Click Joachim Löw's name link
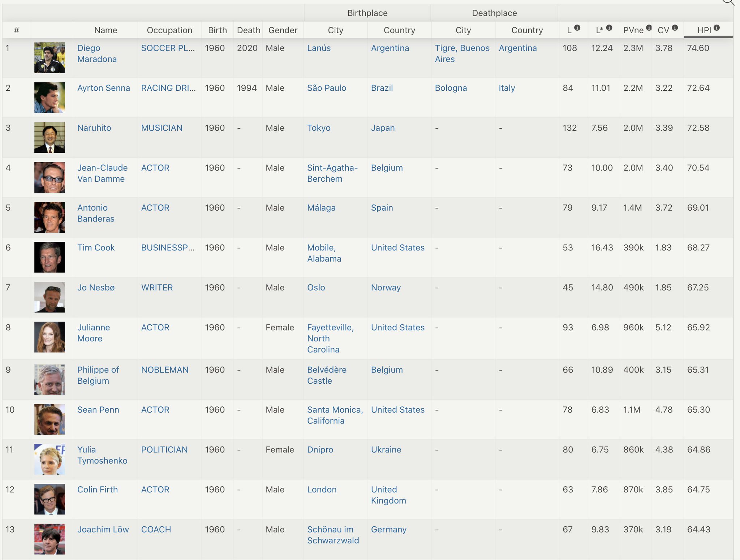Screen dimensions: 740x560 pos(103,530)
